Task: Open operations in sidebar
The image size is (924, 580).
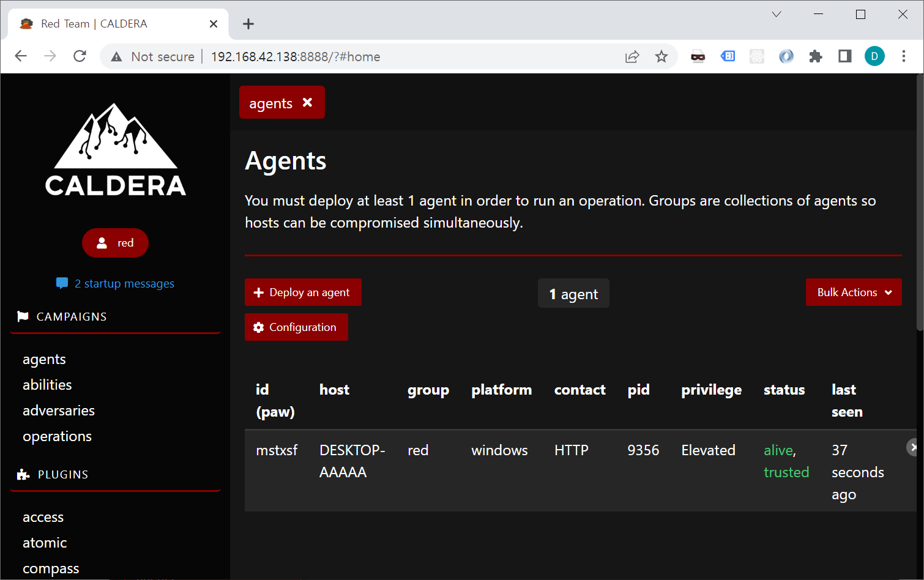Action: click(x=57, y=436)
